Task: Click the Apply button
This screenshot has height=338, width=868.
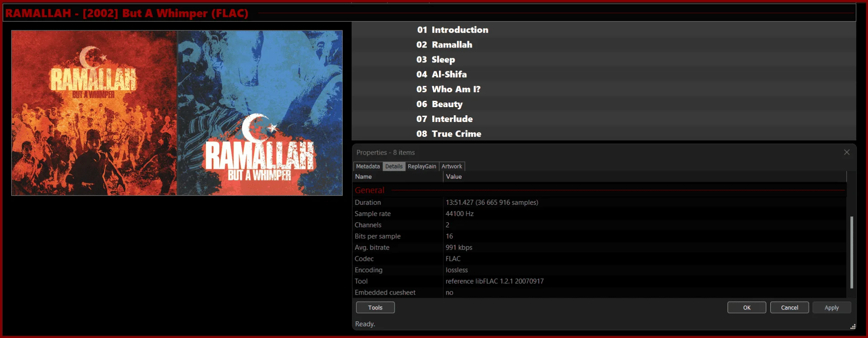Action: 832,308
